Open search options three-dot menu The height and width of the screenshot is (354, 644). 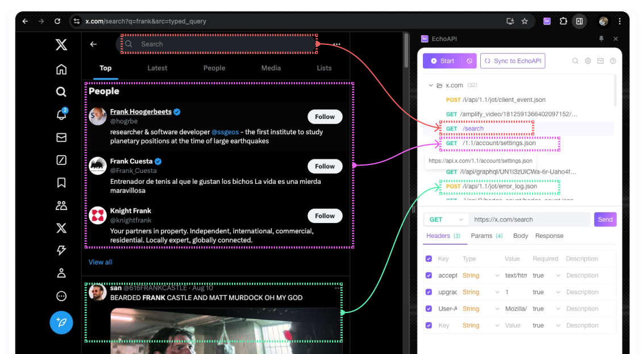(x=337, y=44)
